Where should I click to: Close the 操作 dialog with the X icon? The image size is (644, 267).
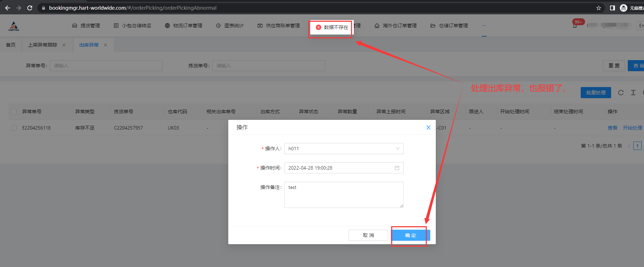coord(428,127)
